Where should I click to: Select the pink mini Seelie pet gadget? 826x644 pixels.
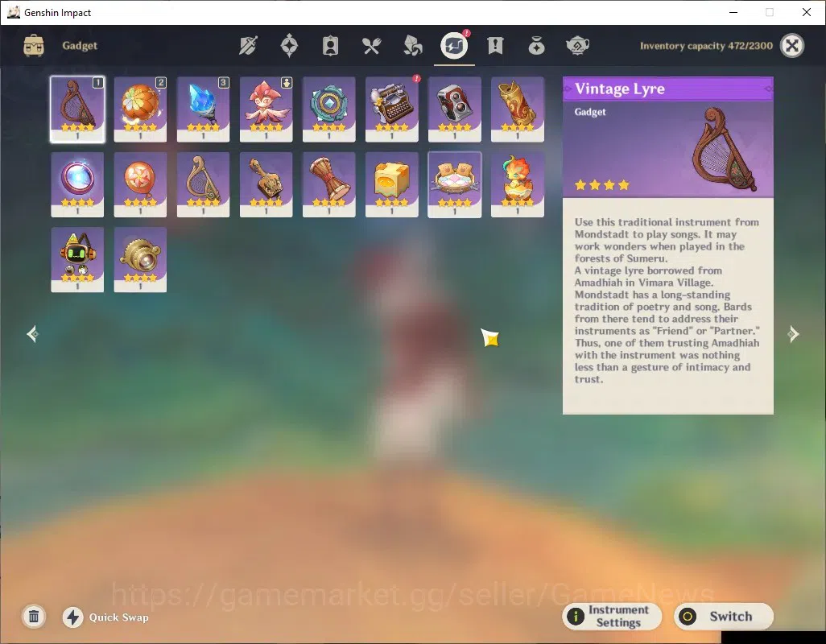tap(266, 109)
